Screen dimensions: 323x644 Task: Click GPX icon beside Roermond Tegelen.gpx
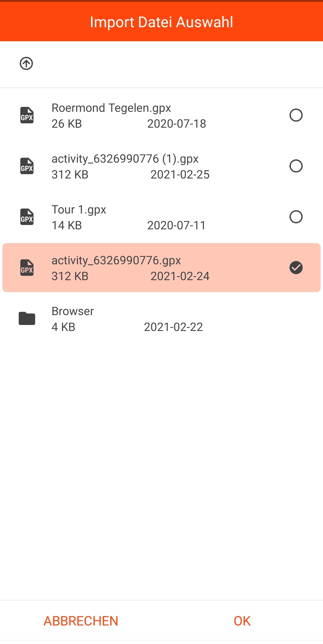tap(27, 115)
